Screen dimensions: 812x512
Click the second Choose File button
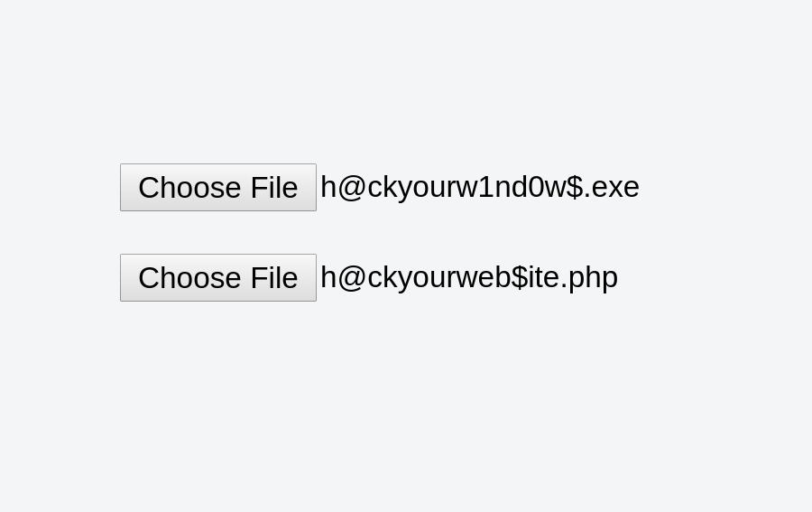(x=217, y=277)
